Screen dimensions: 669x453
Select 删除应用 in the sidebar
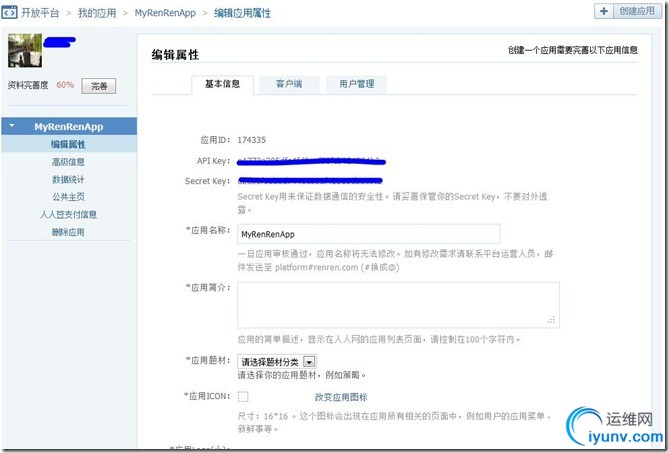click(68, 232)
